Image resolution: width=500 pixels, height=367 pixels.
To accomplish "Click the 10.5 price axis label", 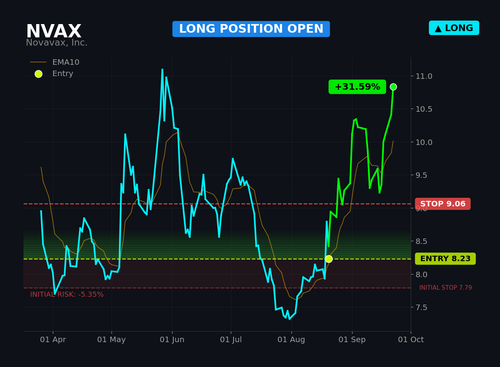I will pyautogui.click(x=424, y=109).
